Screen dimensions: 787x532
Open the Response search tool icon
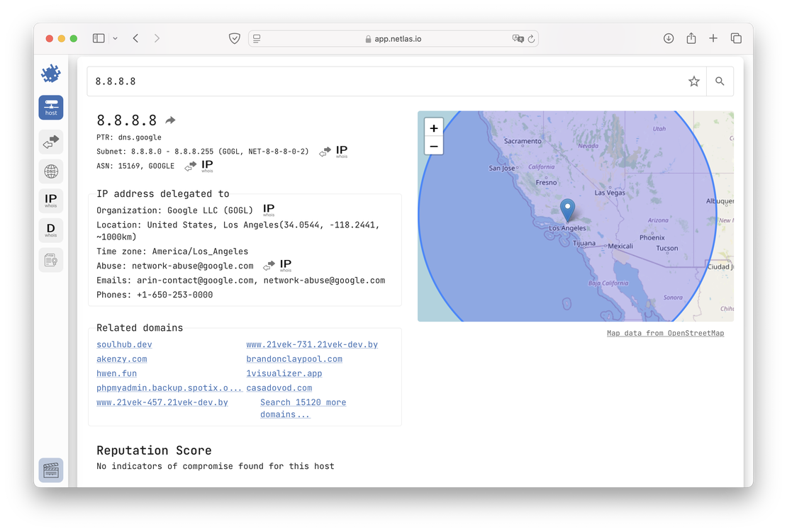[x=50, y=142]
